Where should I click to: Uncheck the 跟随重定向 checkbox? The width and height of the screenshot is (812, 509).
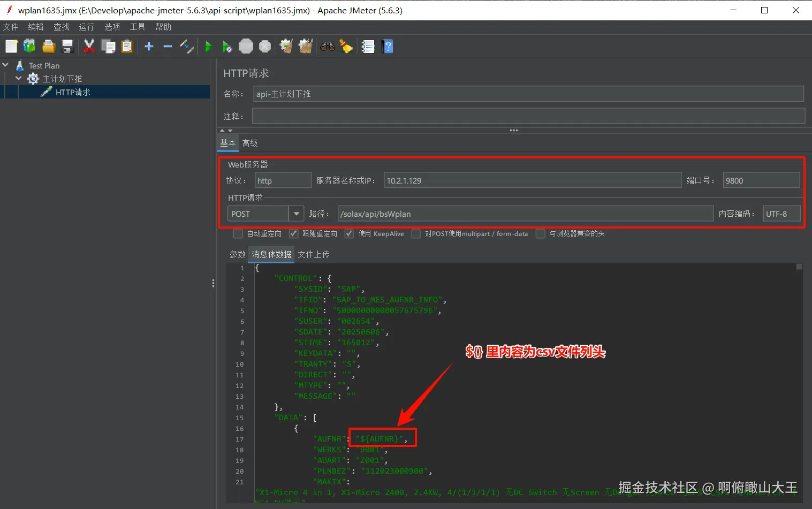[x=293, y=233]
